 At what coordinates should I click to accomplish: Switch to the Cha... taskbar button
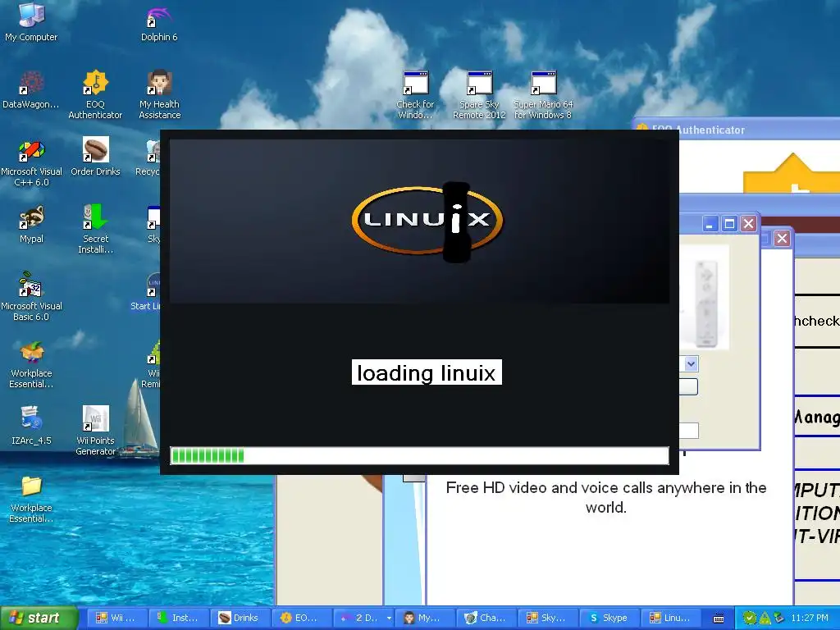click(x=486, y=618)
